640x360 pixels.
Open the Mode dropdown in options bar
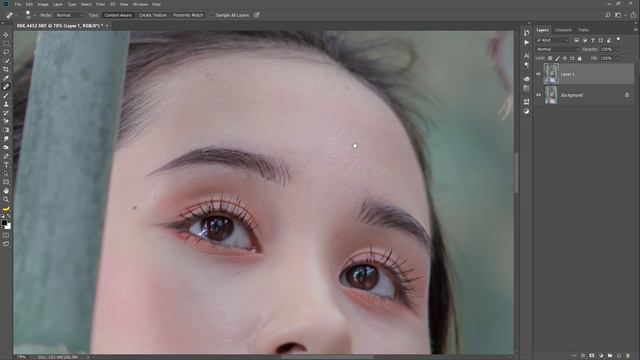(x=69, y=15)
